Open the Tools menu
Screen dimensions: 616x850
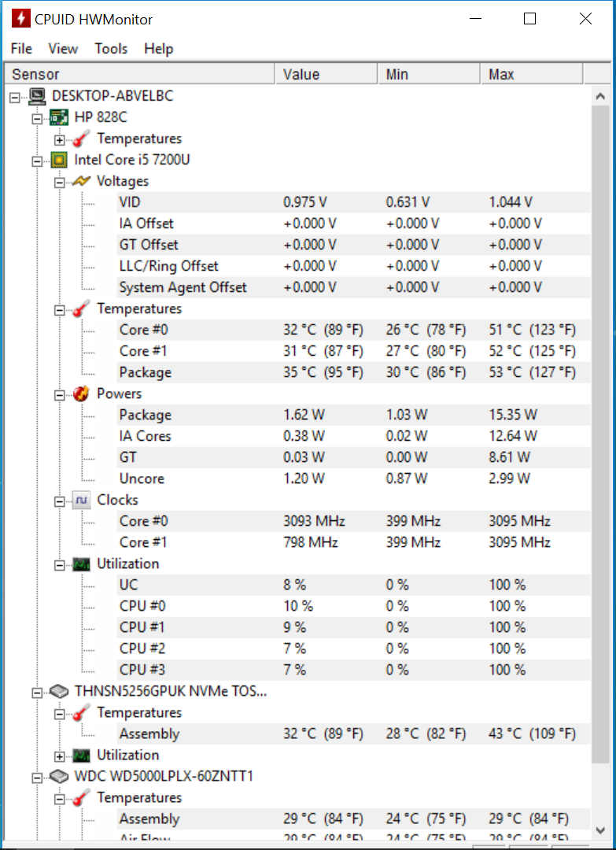[111, 49]
